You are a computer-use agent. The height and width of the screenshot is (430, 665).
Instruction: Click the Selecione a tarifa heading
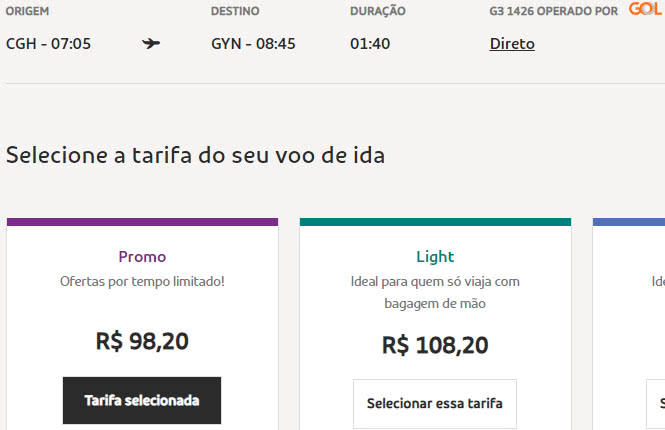pos(195,155)
